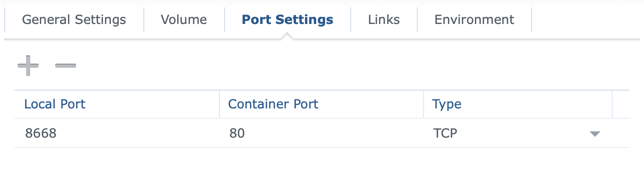
Task: Open the Environment tab
Action: click(x=474, y=20)
